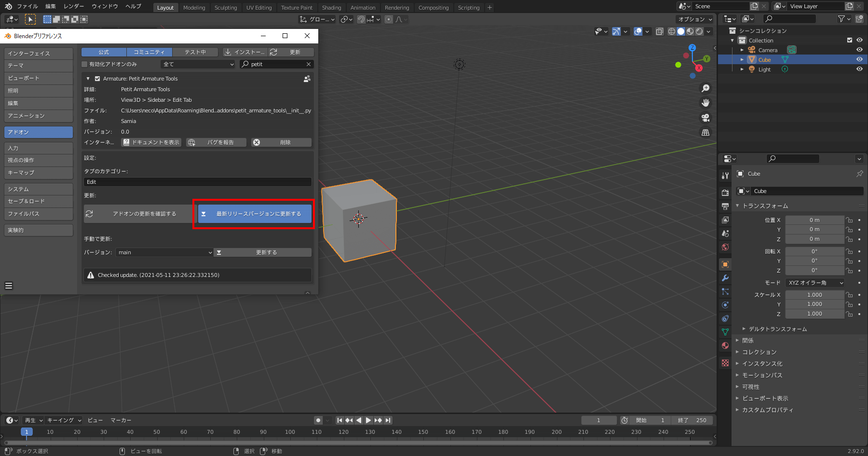The width and height of the screenshot is (868, 456).
Task: Switch to the Sculpting workspace tab
Action: (226, 8)
